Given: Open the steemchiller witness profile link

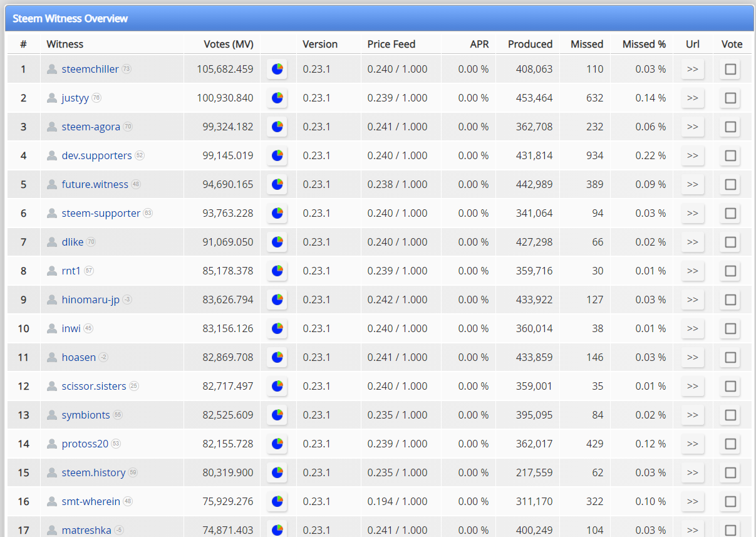Looking at the screenshot, I should tap(90, 69).
